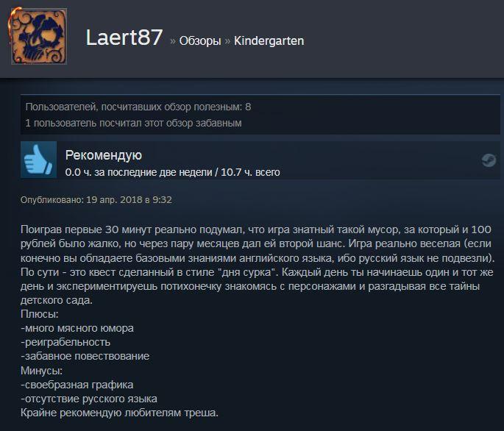This screenshot has width=504, height=431.
Task: Click the line -реиграбельность
Action: point(65,342)
